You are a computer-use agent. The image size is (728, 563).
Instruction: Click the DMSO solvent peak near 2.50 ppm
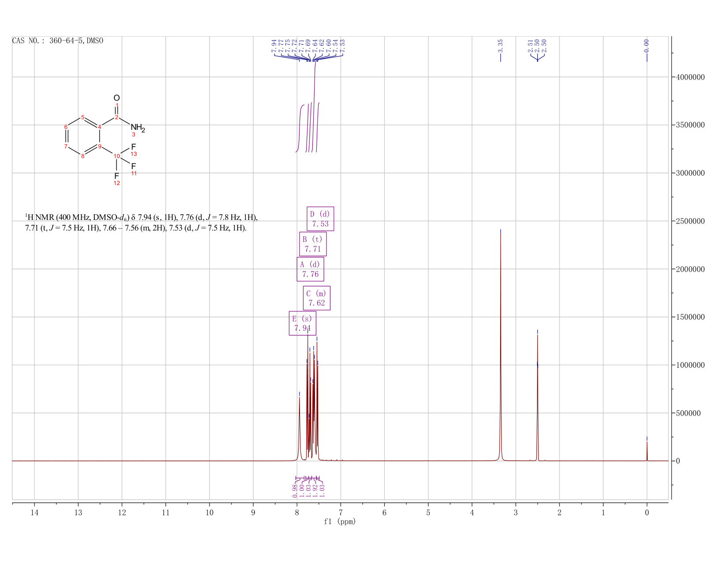point(537,397)
